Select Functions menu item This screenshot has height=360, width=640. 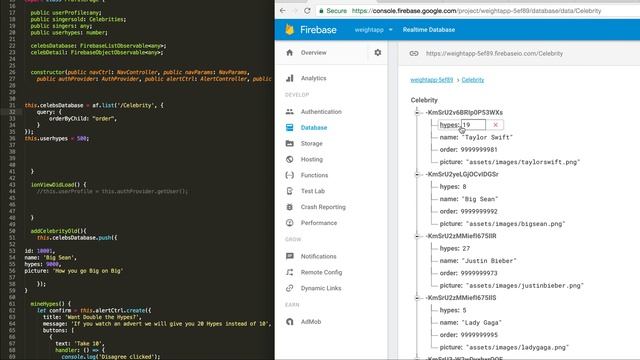[x=314, y=175]
